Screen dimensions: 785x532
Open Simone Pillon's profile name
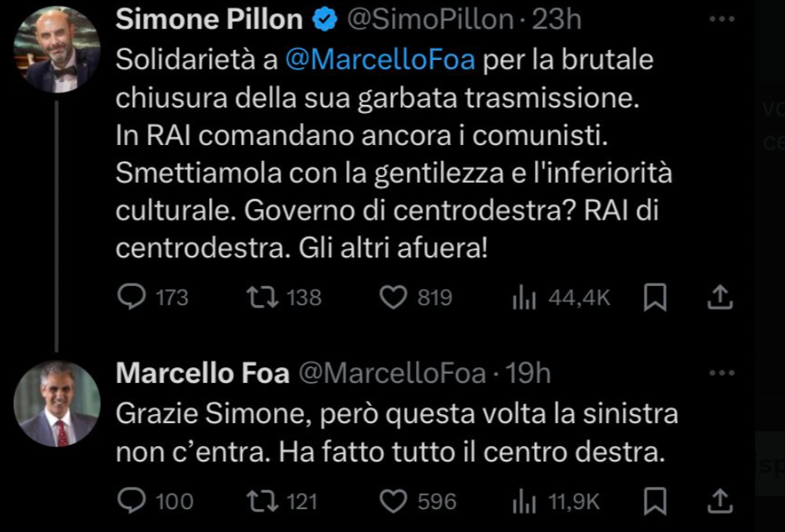(x=209, y=20)
